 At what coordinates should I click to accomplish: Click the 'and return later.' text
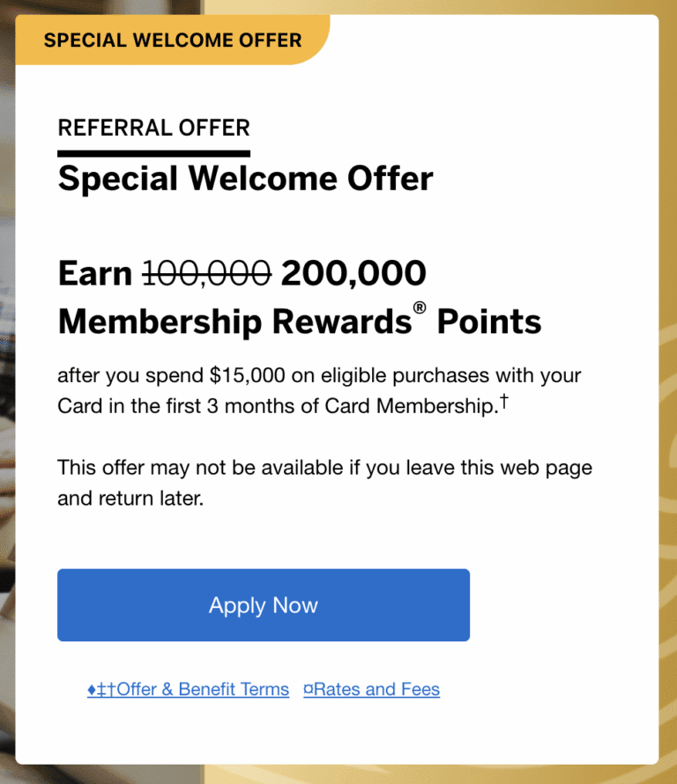click(x=130, y=498)
